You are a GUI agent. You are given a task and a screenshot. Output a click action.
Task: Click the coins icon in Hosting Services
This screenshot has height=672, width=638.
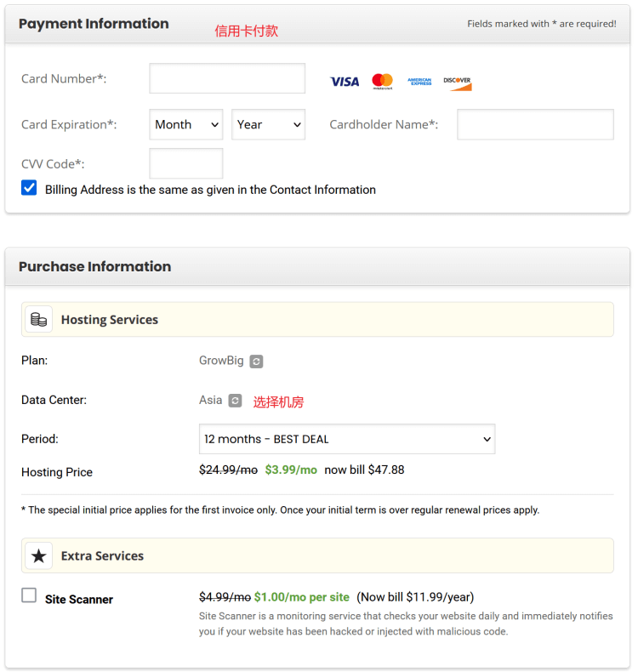coord(38,319)
